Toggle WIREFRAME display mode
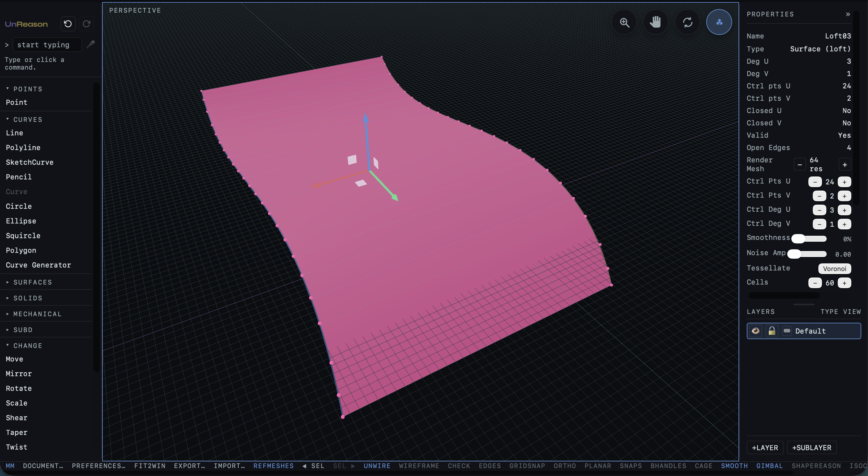 tap(419, 465)
